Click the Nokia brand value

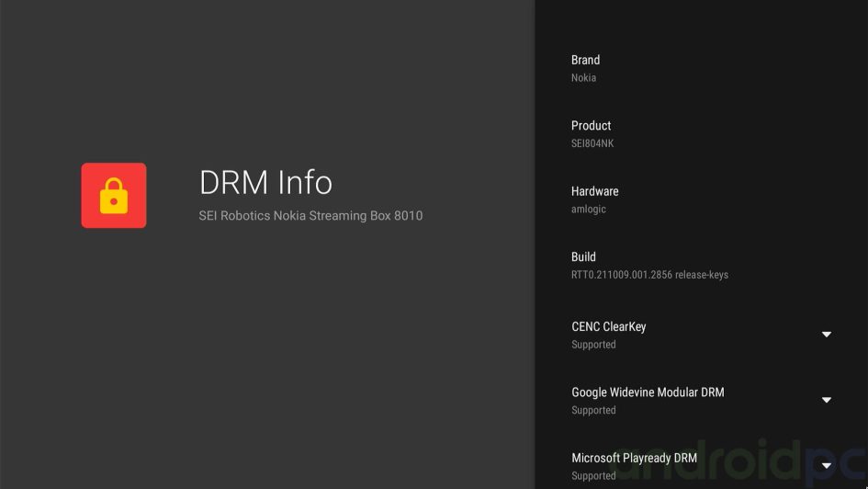pos(583,78)
